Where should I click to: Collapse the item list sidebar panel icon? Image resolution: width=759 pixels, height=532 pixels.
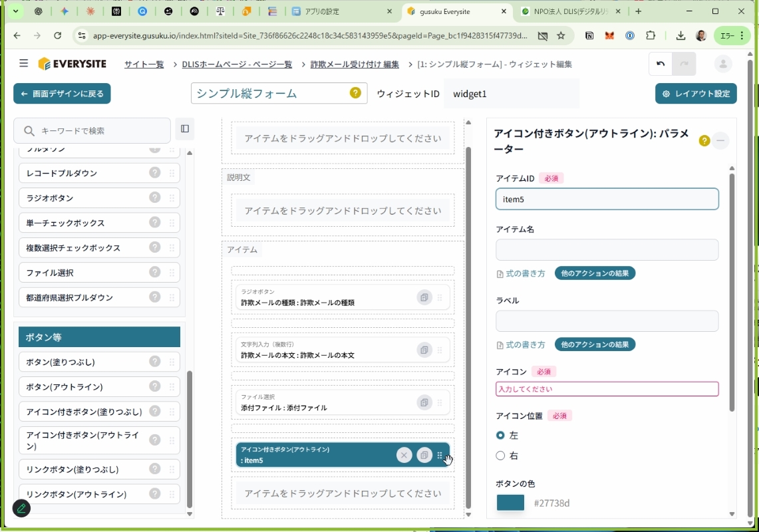(185, 129)
